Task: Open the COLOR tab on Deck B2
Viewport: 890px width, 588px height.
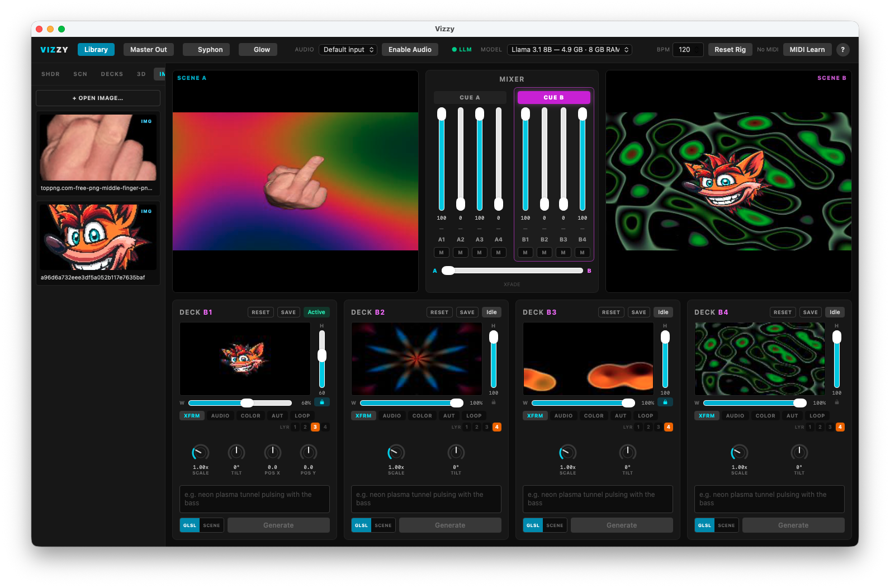Action: click(x=422, y=416)
